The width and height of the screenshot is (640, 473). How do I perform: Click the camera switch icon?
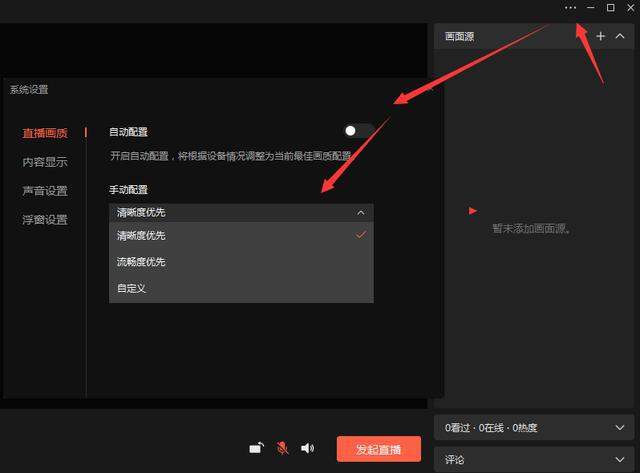point(257,448)
